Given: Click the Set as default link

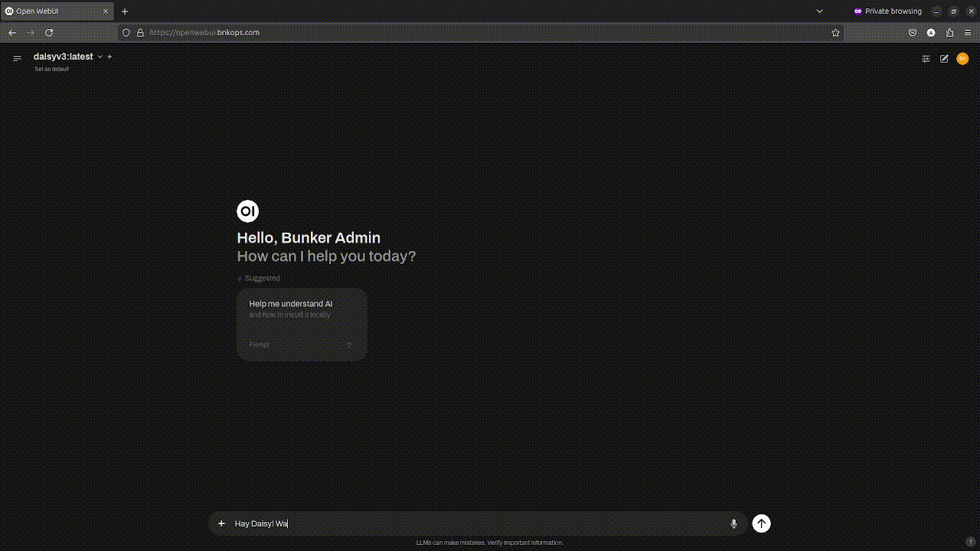Looking at the screenshot, I should coord(51,69).
